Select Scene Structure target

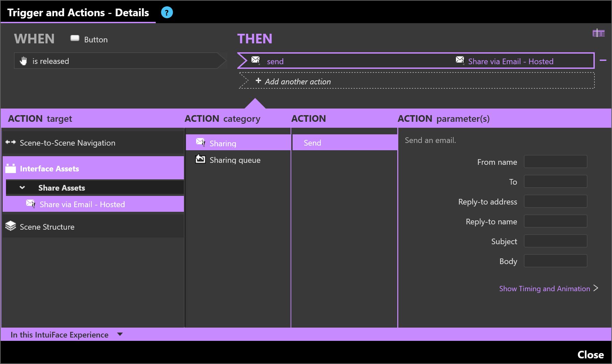tap(93, 226)
